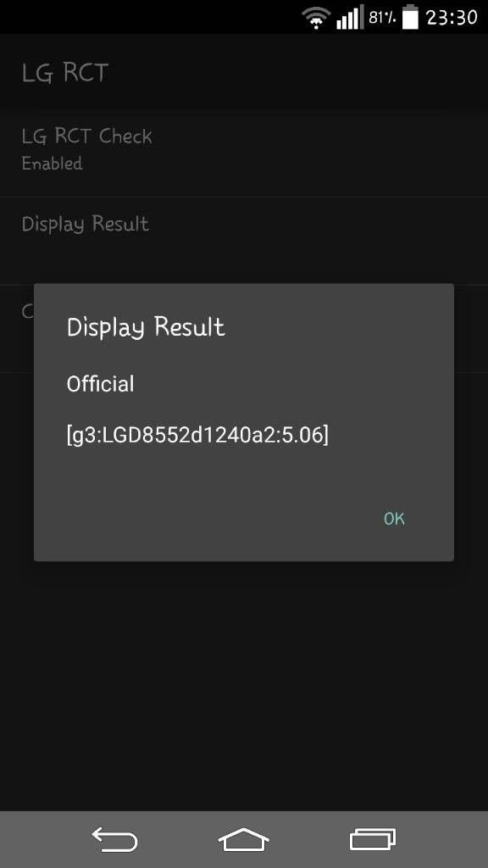The height and width of the screenshot is (868, 488).
Task: Tap OK in the Display Result dialog
Action: pos(394,519)
